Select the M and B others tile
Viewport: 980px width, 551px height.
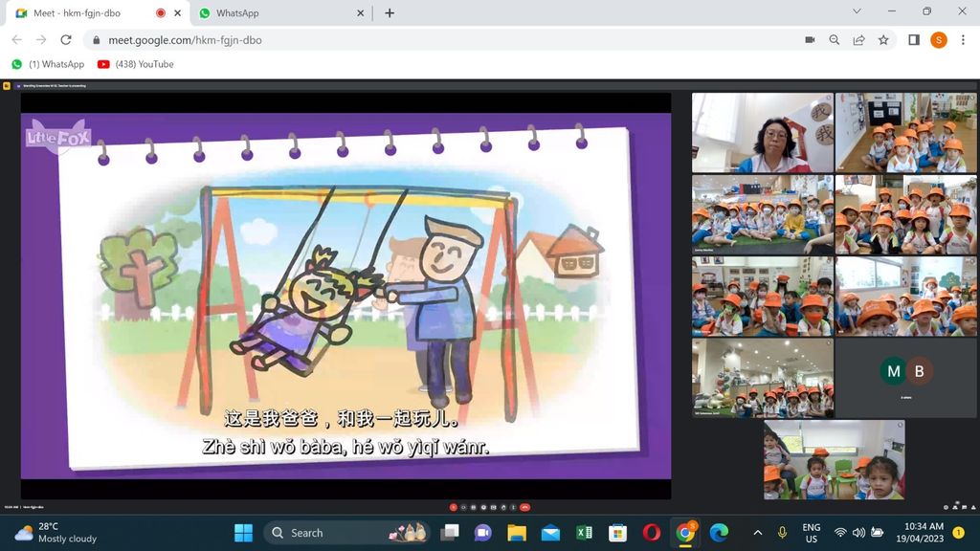point(906,378)
